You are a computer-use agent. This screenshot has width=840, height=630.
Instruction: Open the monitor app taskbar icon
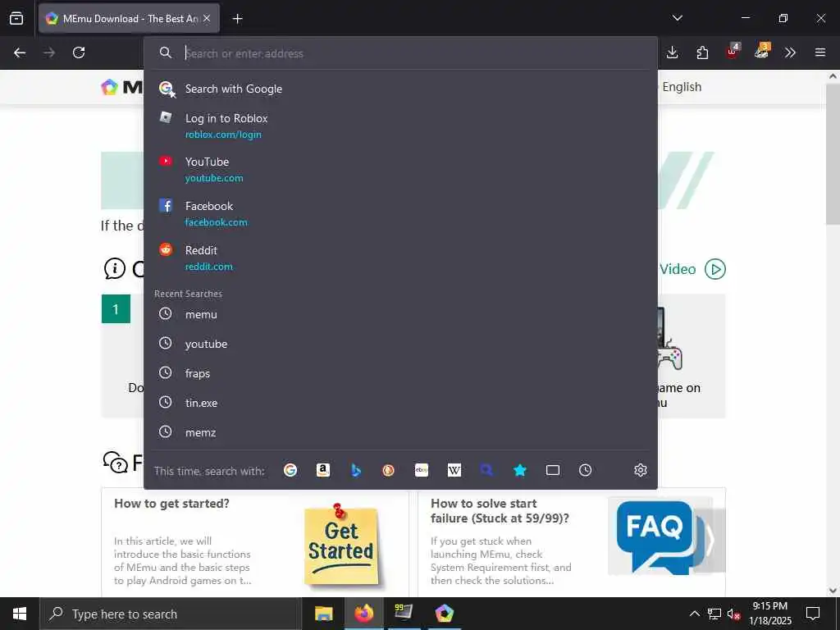pos(404,614)
